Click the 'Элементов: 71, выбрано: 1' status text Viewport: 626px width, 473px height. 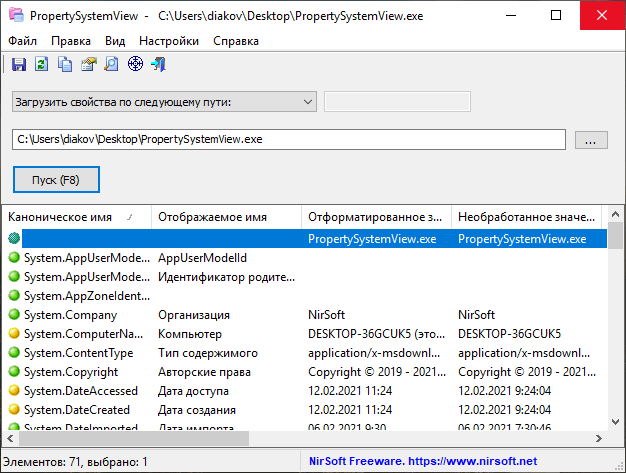[x=76, y=462]
